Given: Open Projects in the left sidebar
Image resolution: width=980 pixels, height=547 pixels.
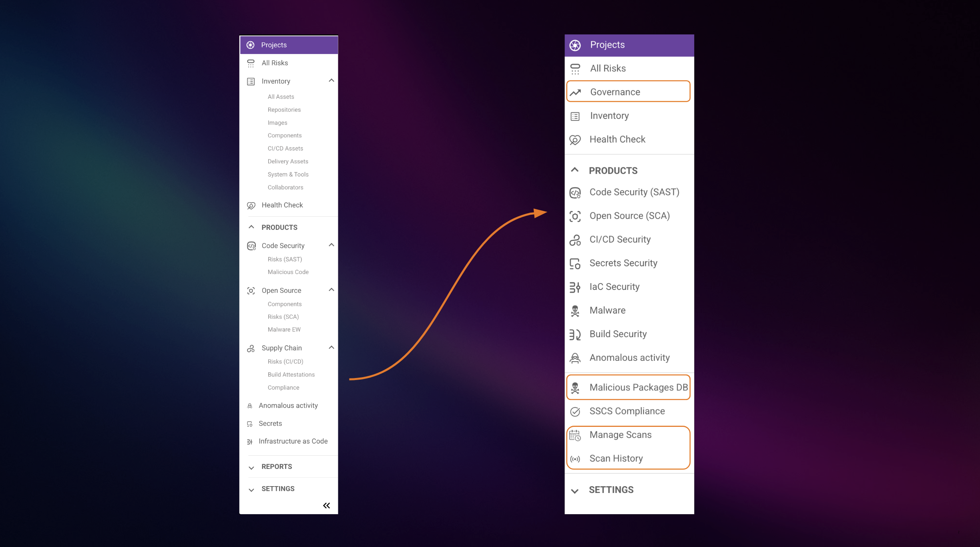Looking at the screenshot, I should tap(274, 45).
